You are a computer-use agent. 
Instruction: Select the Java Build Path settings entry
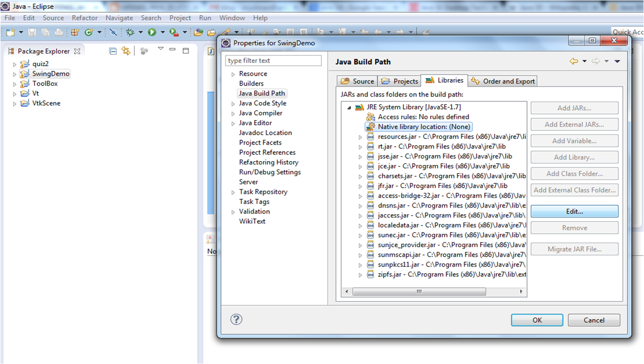pos(262,93)
